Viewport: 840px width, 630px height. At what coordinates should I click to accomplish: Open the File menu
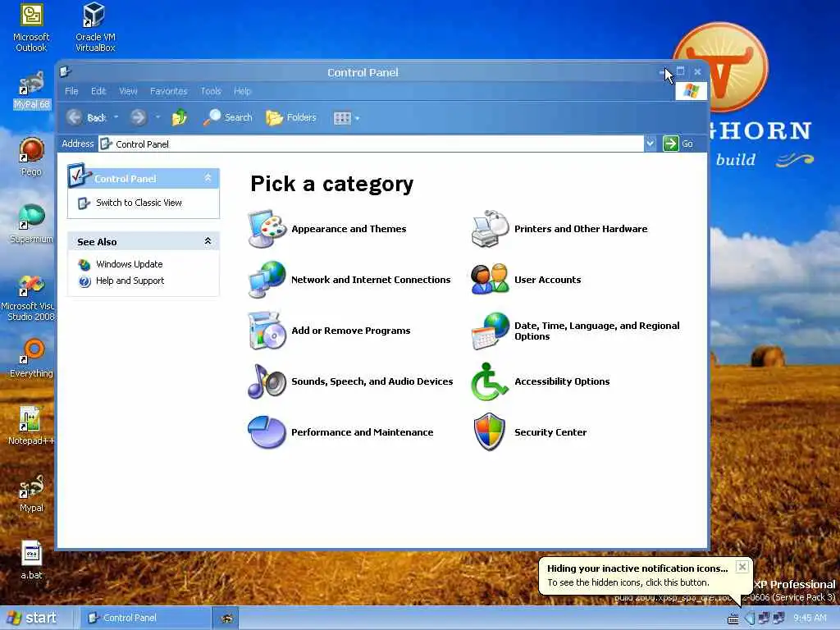(71, 91)
